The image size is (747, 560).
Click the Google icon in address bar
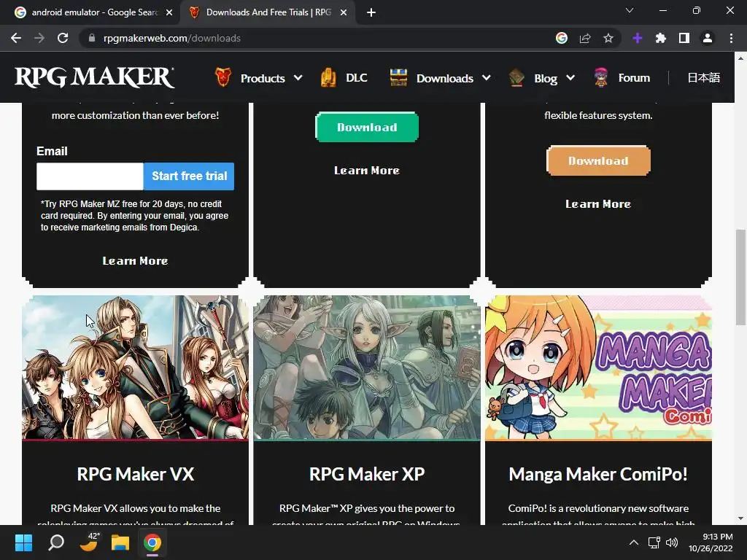pos(561,38)
